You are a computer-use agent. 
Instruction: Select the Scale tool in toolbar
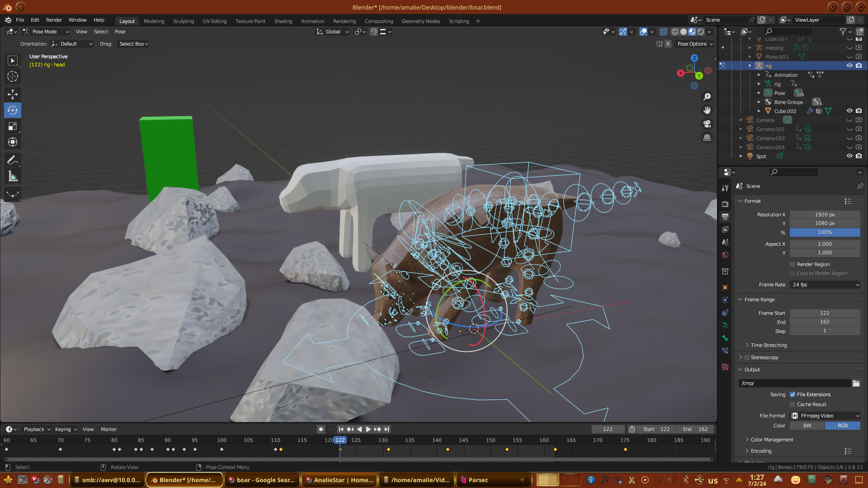(x=13, y=127)
